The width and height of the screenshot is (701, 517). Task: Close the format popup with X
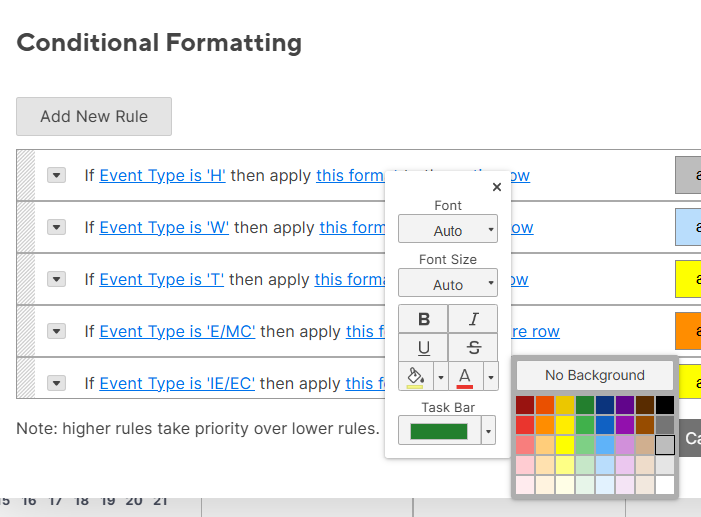(497, 187)
